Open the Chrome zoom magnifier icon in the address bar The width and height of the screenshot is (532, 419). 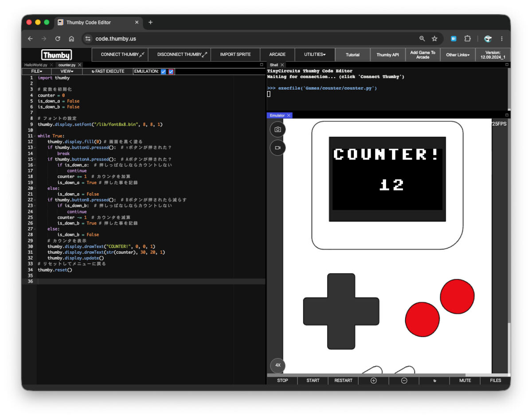(422, 39)
